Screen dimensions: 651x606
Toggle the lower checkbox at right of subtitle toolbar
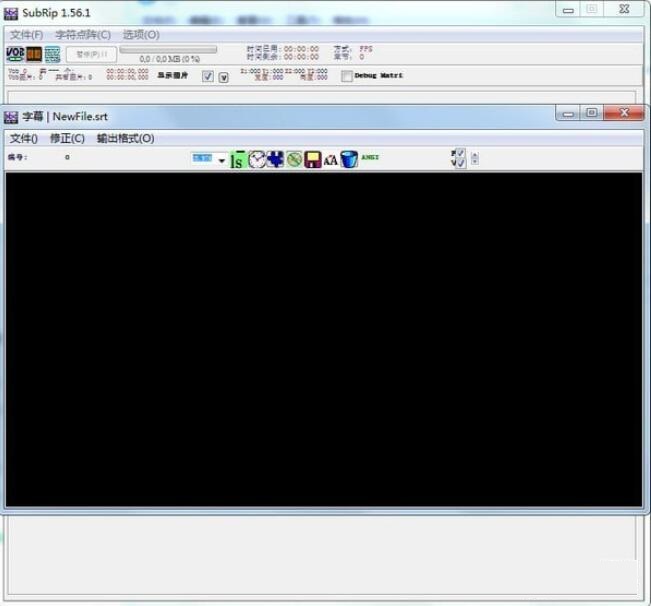(460, 164)
